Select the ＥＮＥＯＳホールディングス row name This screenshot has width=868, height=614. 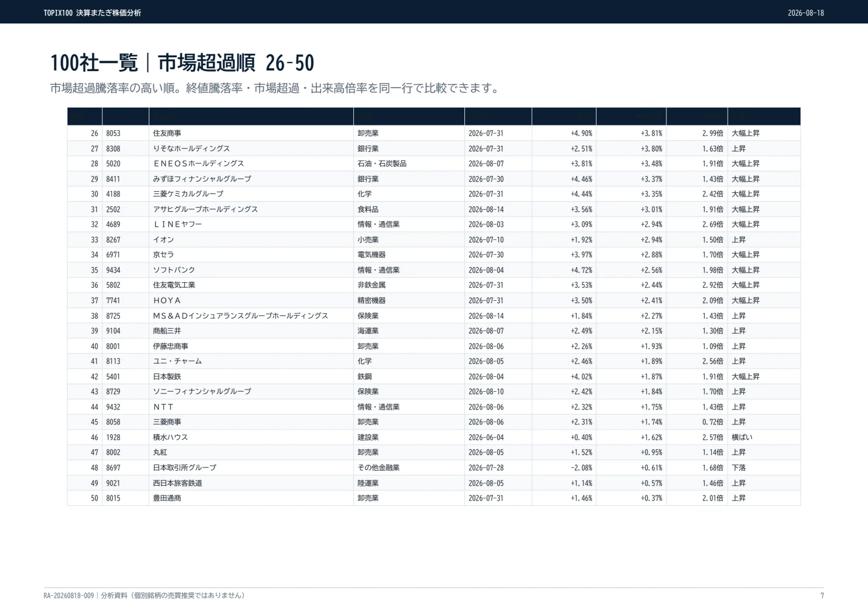(x=198, y=163)
